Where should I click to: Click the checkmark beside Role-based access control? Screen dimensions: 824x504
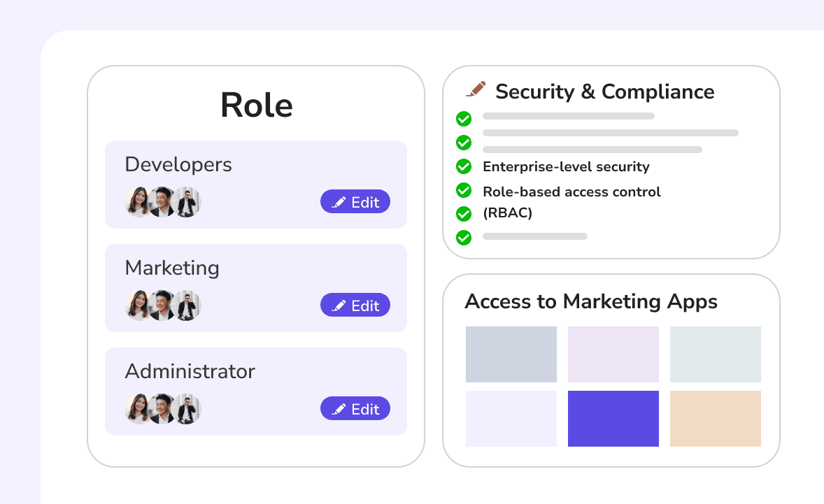click(463, 190)
